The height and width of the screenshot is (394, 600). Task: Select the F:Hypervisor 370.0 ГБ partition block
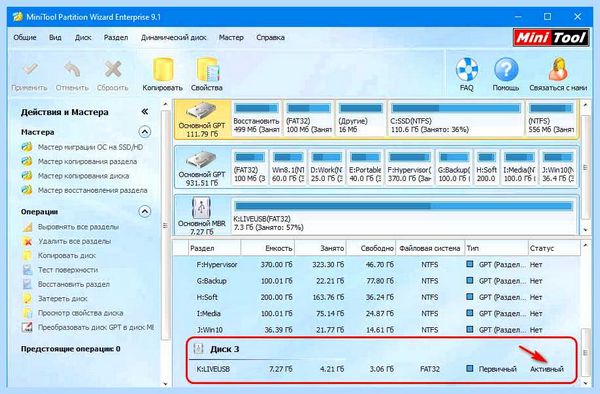[409, 167]
